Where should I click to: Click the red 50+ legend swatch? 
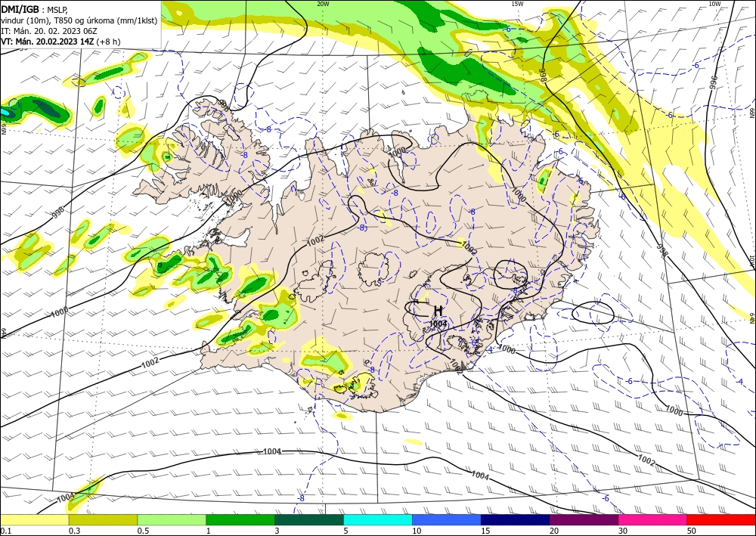point(721,519)
